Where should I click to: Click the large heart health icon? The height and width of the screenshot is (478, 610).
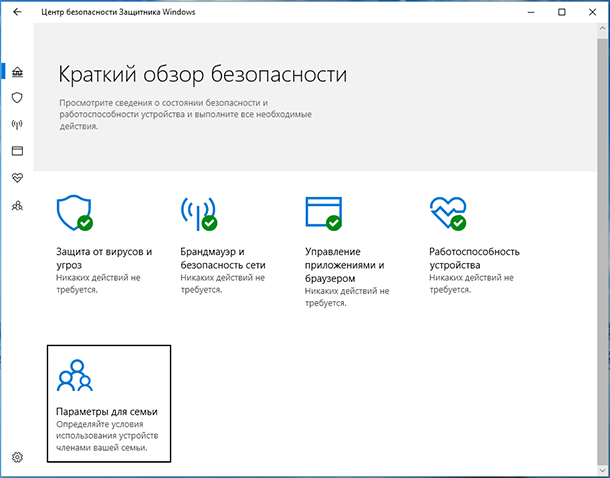coord(448,213)
